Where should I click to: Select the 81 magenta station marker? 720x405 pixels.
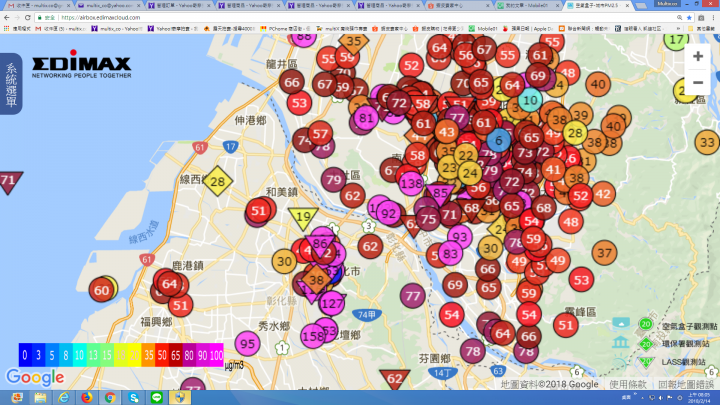click(366, 118)
